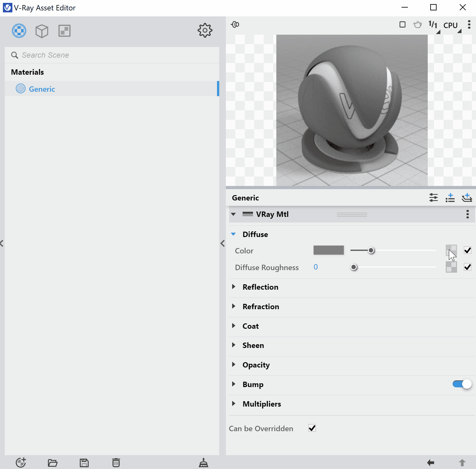This screenshot has width=476, height=469.
Task: Click the Import Asset folder icon
Action: (x=53, y=463)
